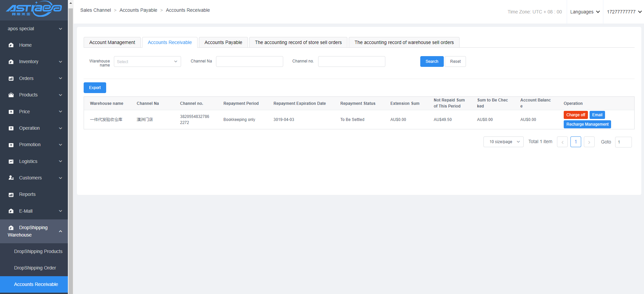Click the Customers people icon
This screenshot has width=644, height=294.
(11, 178)
